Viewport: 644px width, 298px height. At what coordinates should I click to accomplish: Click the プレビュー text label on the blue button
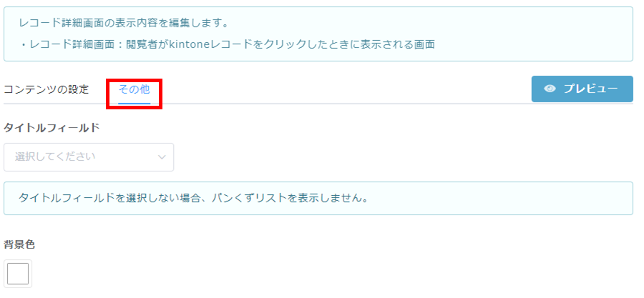(x=590, y=89)
